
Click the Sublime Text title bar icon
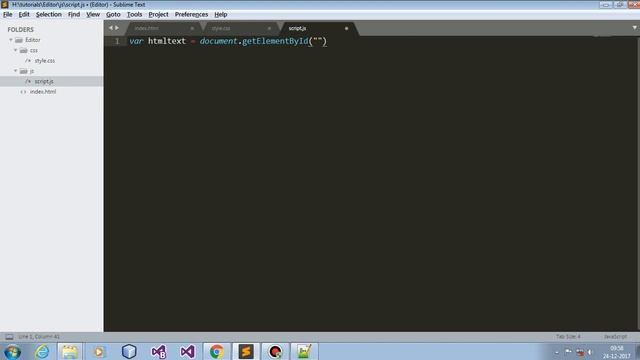4,4
